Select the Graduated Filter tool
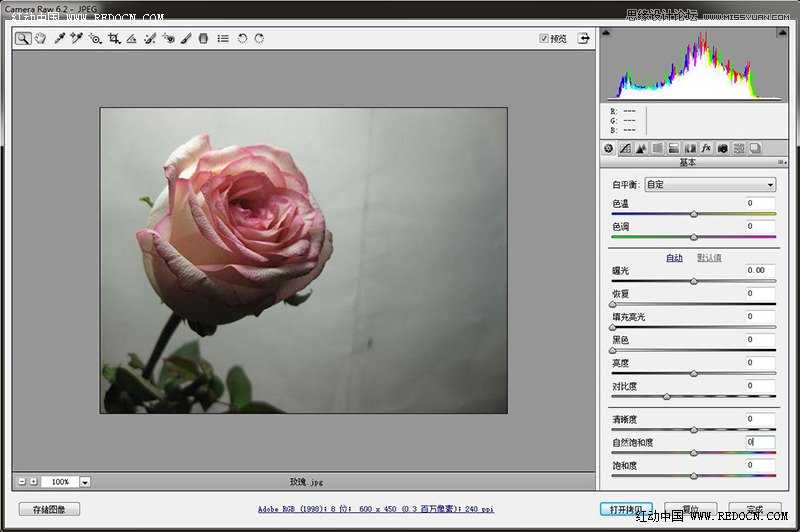The width and height of the screenshot is (800, 532). (x=203, y=39)
